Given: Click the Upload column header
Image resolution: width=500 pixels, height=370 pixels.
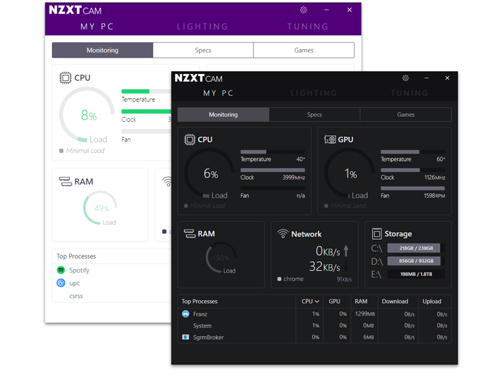Looking at the screenshot, I should [432, 301].
